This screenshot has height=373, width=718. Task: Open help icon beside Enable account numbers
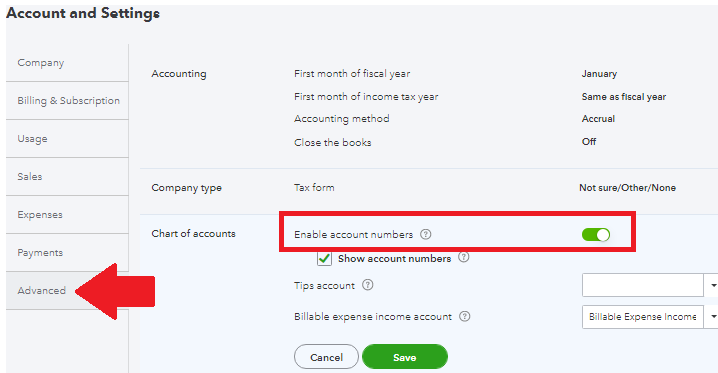425,234
